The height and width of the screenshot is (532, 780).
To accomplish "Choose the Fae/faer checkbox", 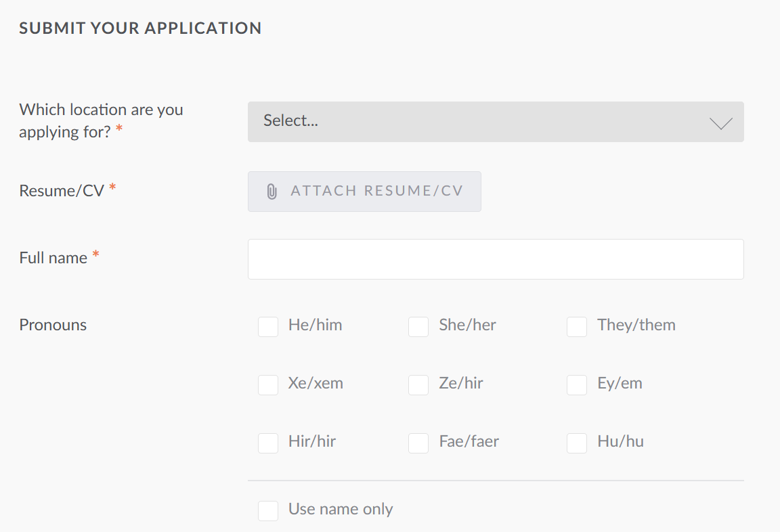I will (418, 443).
